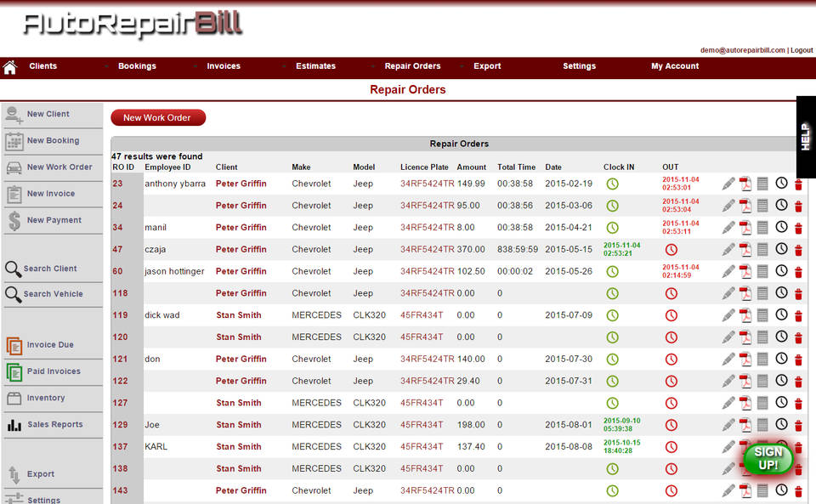Clock out order 47 with red clock
Image resolution: width=816 pixels, height=504 pixels.
(x=671, y=250)
